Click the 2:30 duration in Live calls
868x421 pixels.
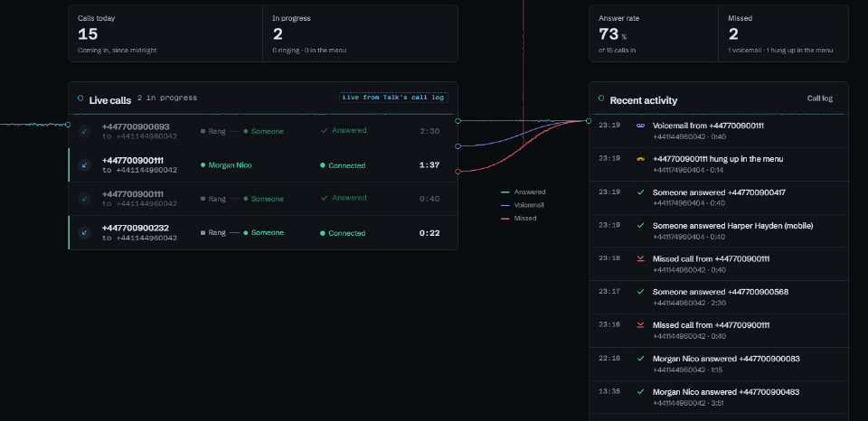[429, 131]
